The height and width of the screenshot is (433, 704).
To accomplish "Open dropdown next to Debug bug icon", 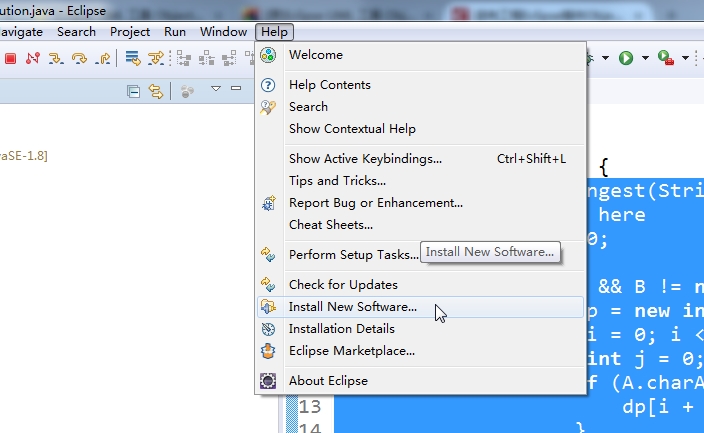I will tap(605, 58).
